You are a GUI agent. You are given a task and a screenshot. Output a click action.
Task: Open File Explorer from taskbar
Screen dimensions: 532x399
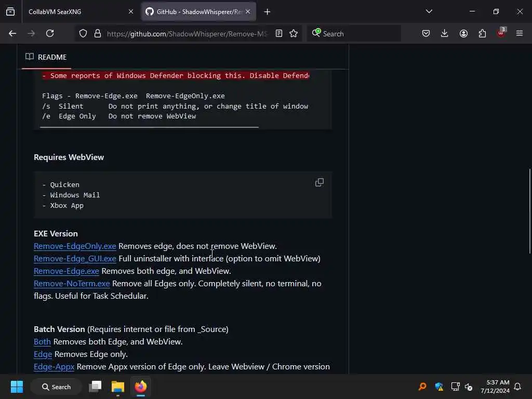click(118, 387)
